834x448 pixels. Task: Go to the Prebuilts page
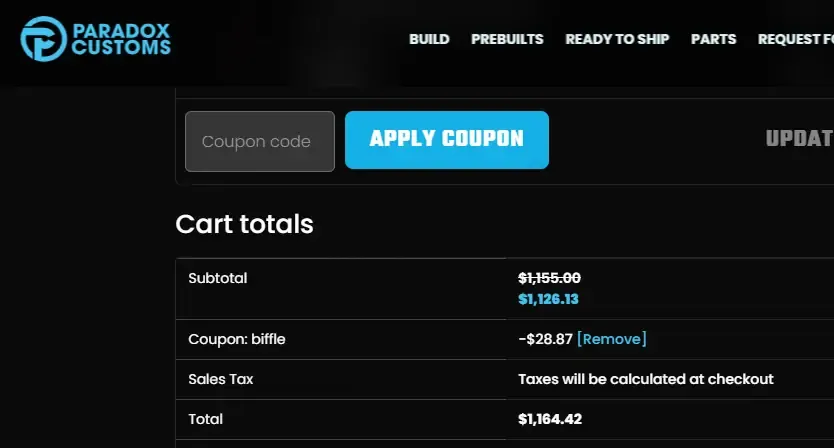[507, 39]
